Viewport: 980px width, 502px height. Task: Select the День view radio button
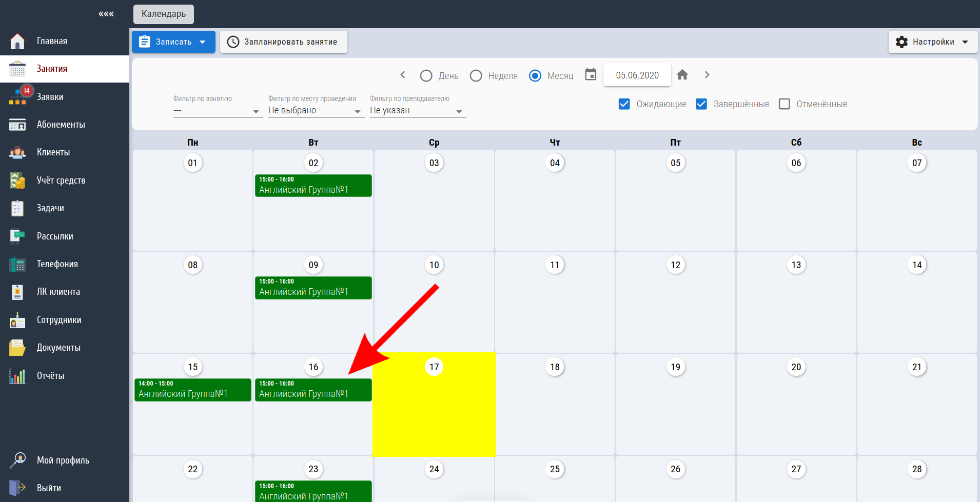tap(426, 76)
